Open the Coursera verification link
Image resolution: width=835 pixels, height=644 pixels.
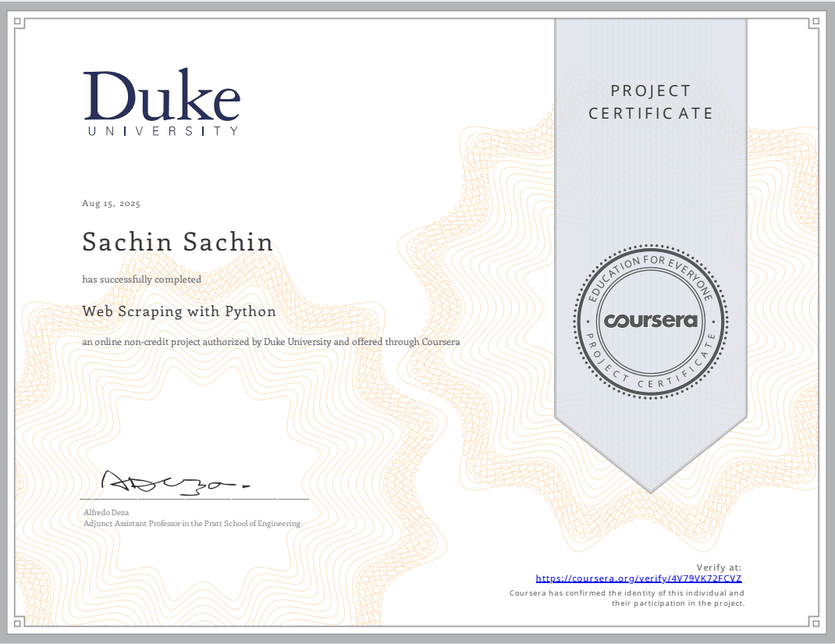[x=639, y=578]
